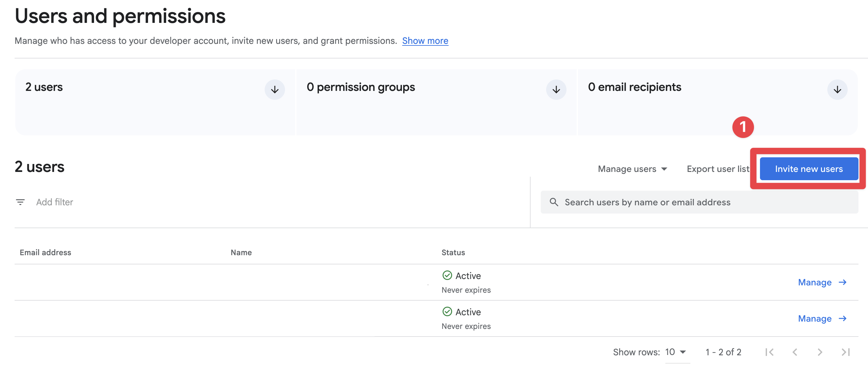Click the download arrow on 0 email recipients card
This screenshot has height=375, width=868.
[837, 89]
